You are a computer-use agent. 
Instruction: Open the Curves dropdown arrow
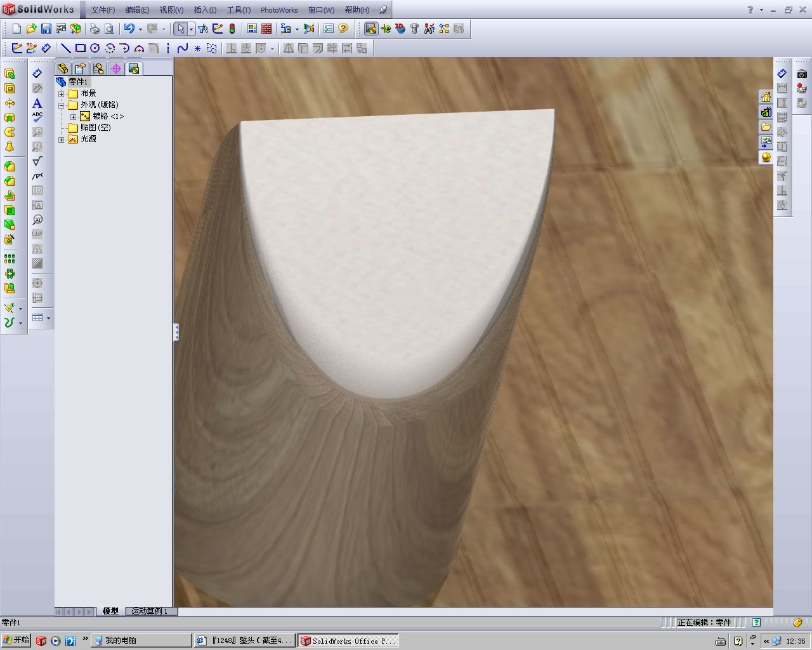click(x=20, y=322)
